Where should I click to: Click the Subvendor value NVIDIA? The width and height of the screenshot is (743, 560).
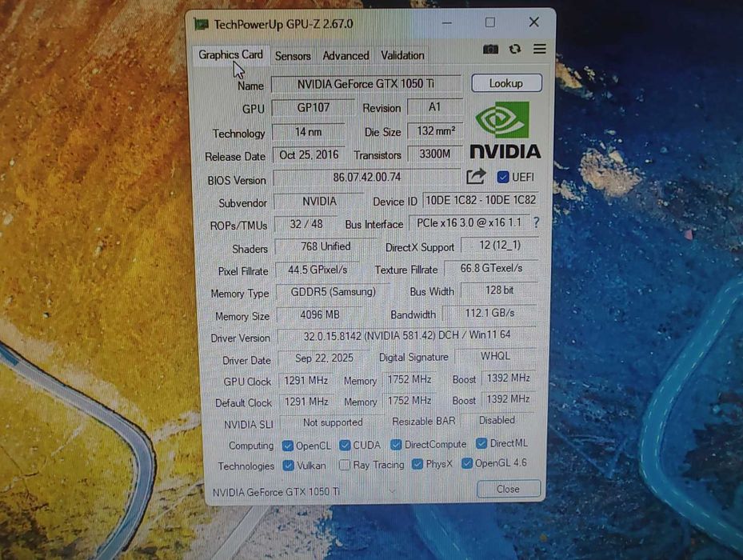(x=319, y=202)
